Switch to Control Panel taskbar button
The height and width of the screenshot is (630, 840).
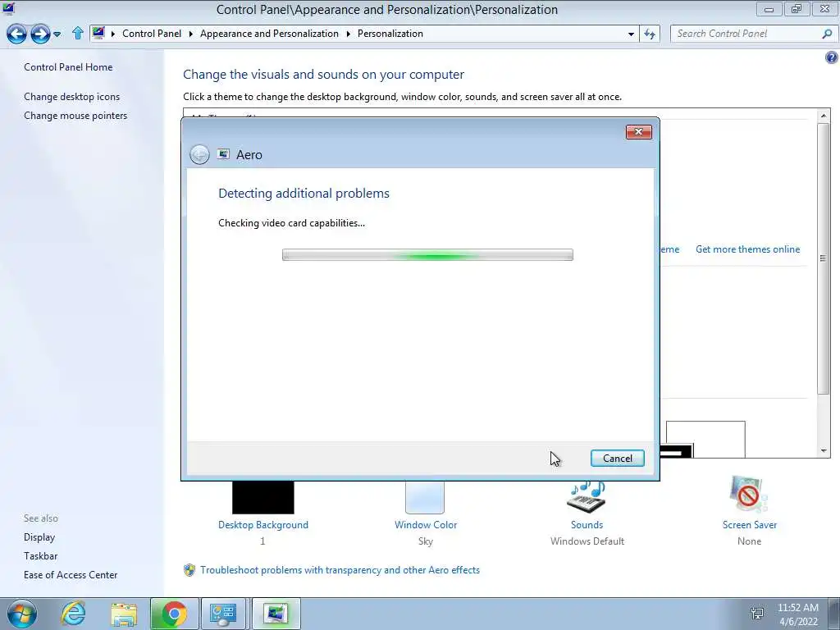pyautogui.click(x=223, y=614)
